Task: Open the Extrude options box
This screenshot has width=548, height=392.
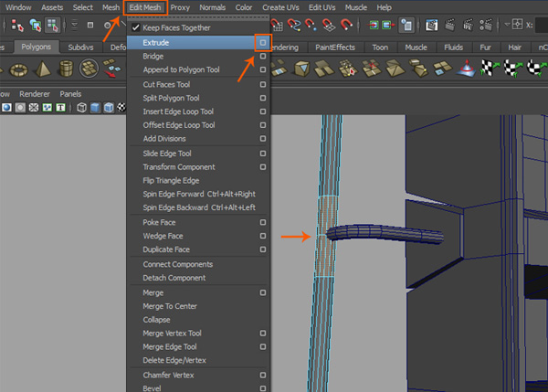Action: (x=263, y=42)
